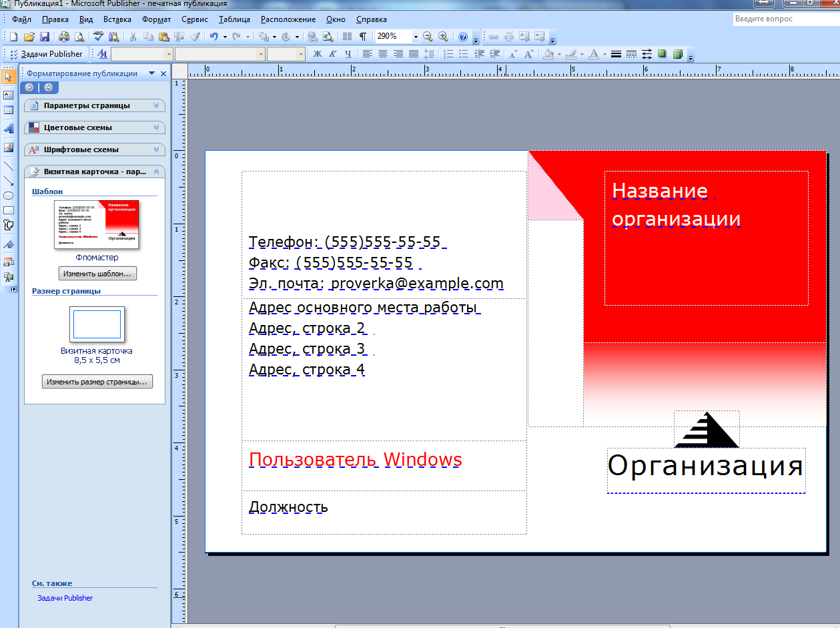The width and height of the screenshot is (840, 628).
Task: Open Print Preview
Action: 79,37
